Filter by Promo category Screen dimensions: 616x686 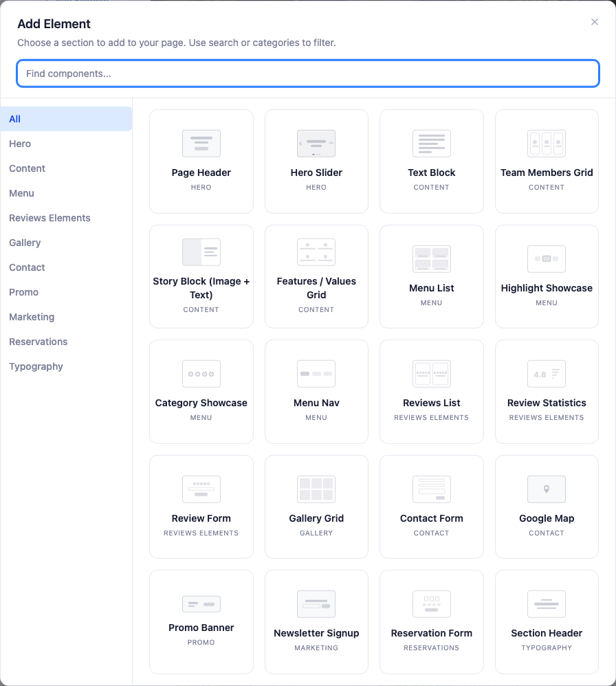pos(66,292)
